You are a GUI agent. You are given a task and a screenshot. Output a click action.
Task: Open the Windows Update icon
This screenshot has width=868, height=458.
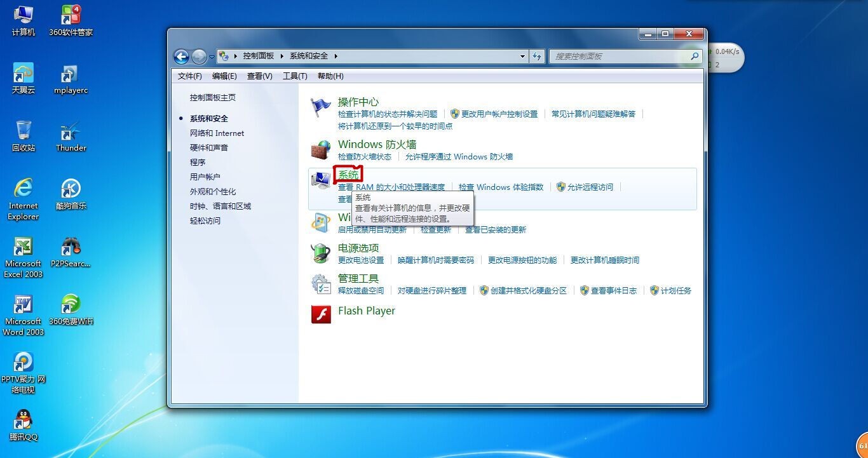coord(321,223)
